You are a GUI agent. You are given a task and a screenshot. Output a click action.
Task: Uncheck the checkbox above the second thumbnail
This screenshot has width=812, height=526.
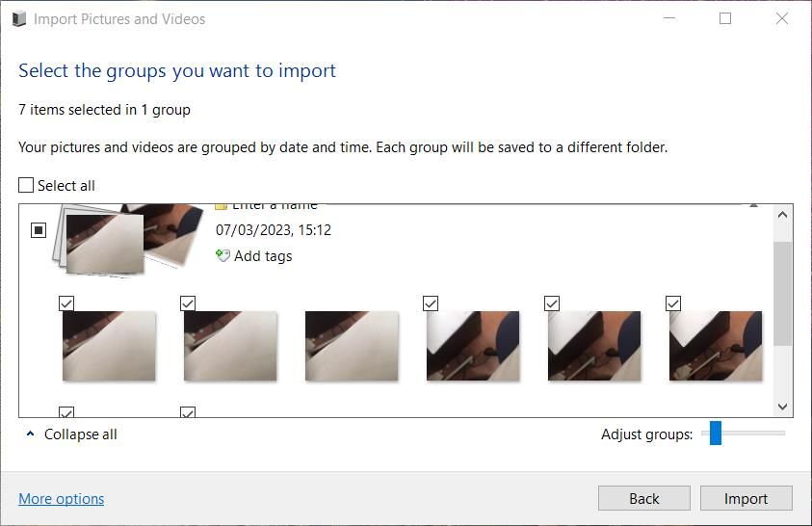(188, 303)
